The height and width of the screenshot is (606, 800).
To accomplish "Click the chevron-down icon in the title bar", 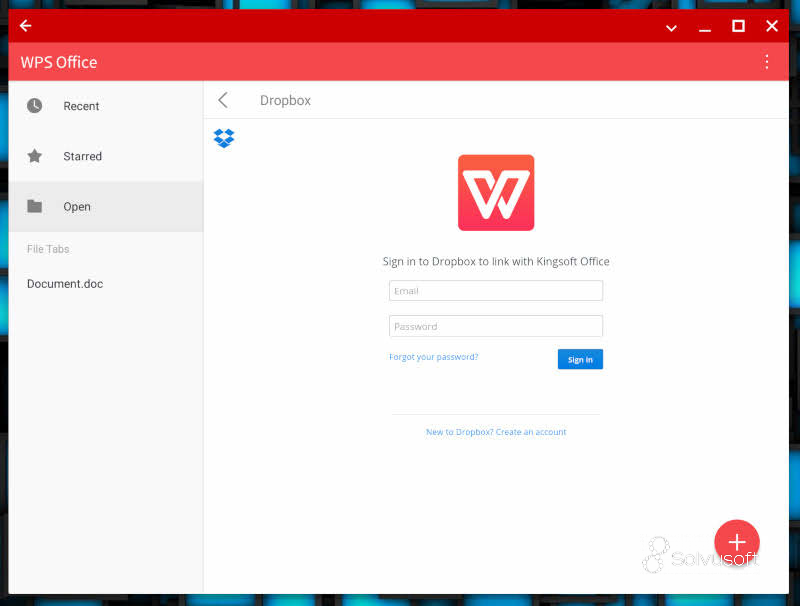I will coord(671,28).
